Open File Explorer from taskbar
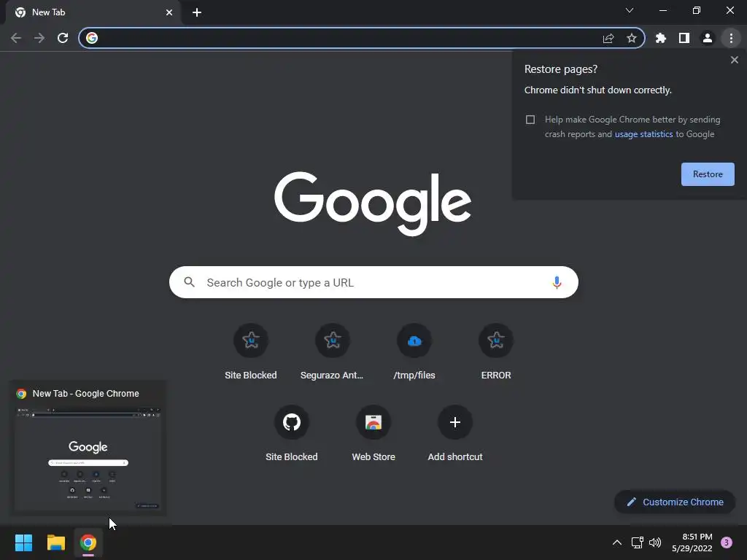The image size is (747, 560). 55,542
